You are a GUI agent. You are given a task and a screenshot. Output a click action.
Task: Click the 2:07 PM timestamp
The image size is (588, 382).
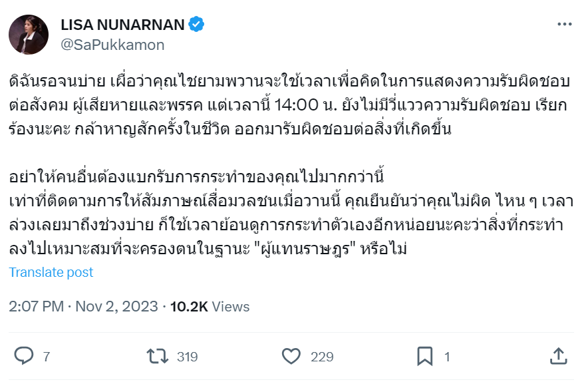click(37, 307)
